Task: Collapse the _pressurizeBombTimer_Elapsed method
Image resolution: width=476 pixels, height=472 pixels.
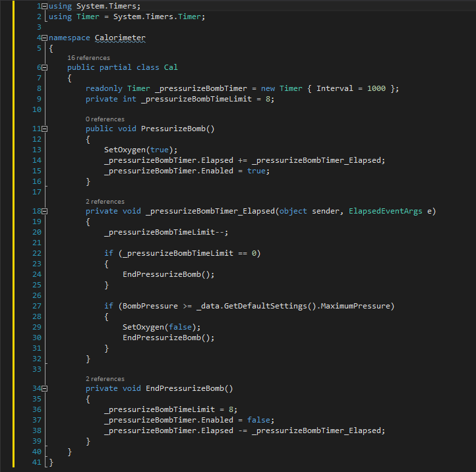Action: point(45,211)
